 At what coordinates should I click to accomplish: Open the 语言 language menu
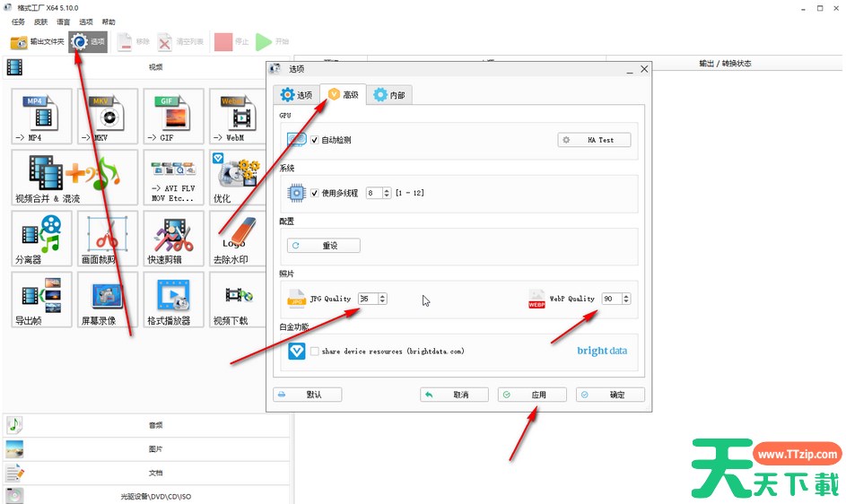(x=64, y=22)
